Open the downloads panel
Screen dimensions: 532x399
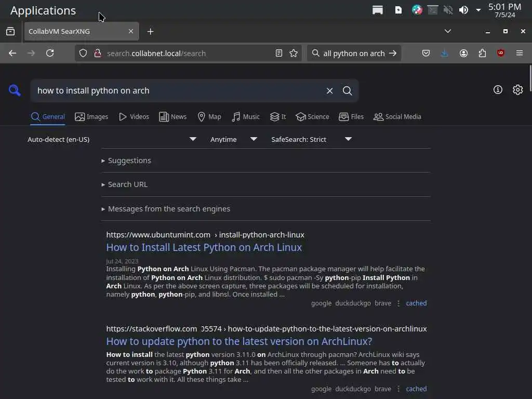coord(445,54)
